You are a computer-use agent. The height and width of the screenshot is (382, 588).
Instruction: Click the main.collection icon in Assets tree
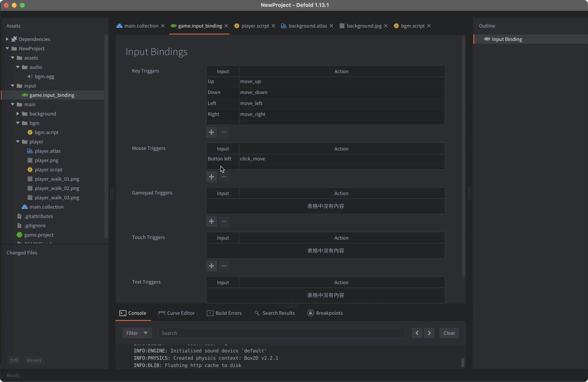point(25,207)
